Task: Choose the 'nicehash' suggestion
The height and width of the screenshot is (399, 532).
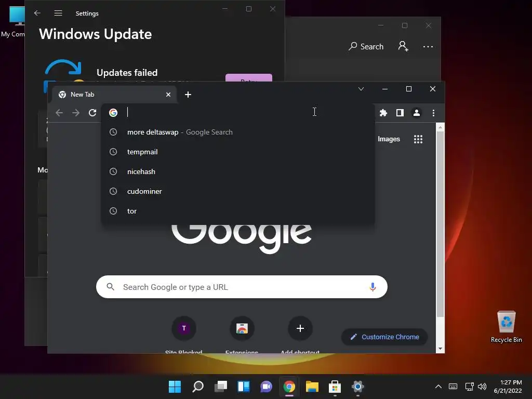Action: click(238, 171)
